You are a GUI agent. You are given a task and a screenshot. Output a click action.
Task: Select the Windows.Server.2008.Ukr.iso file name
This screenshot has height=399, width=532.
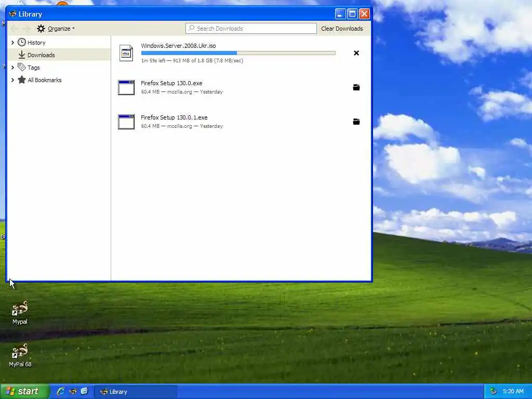pos(178,46)
